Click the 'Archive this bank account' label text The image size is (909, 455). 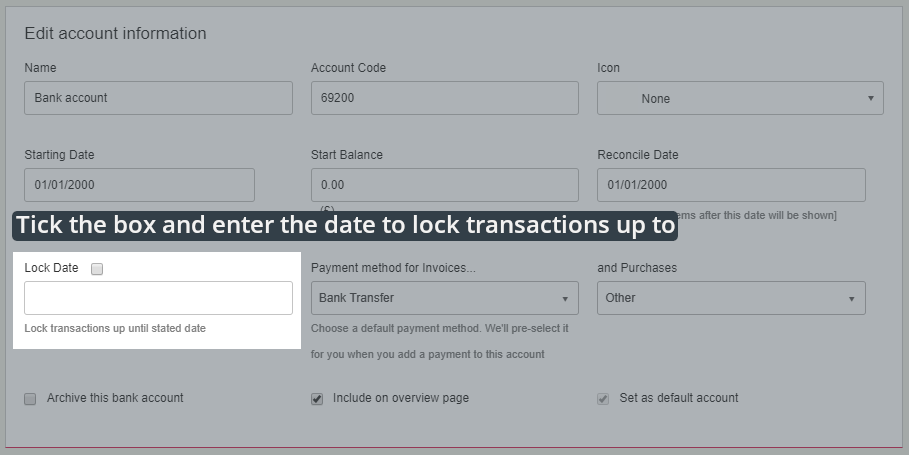tap(115, 398)
